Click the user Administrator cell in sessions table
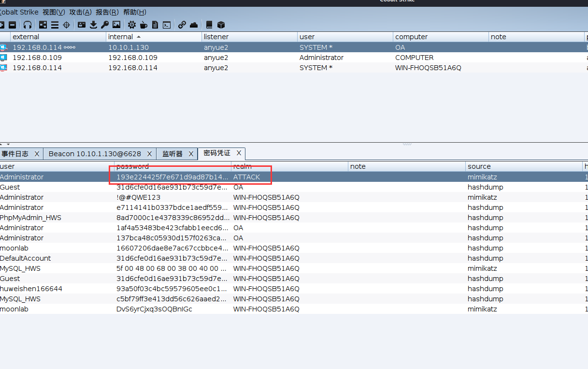588x369 pixels. [x=321, y=58]
